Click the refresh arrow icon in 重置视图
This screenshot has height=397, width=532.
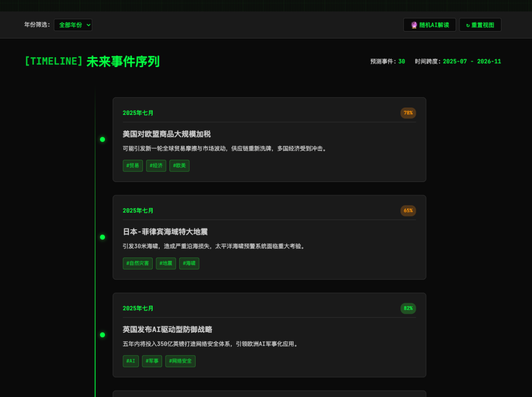[x=468, y=25]
